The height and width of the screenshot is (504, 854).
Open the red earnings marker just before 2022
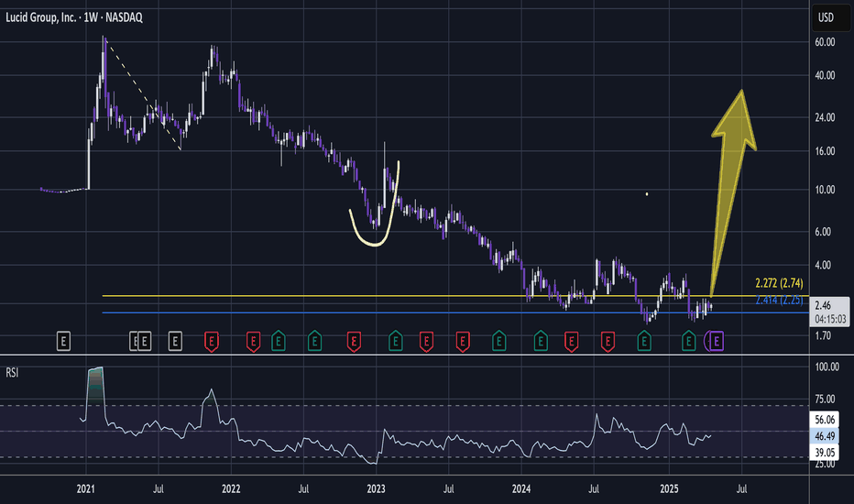pyautogui.click(x=212, y=342)
